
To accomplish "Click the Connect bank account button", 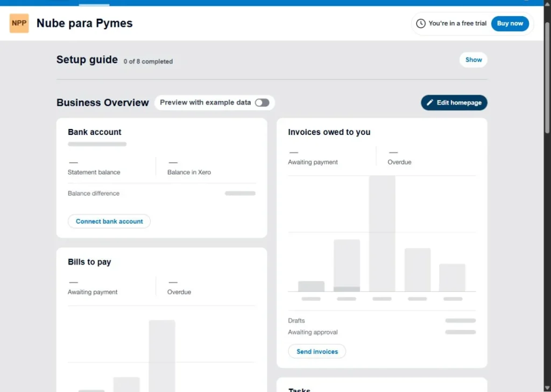I will 109,222.
